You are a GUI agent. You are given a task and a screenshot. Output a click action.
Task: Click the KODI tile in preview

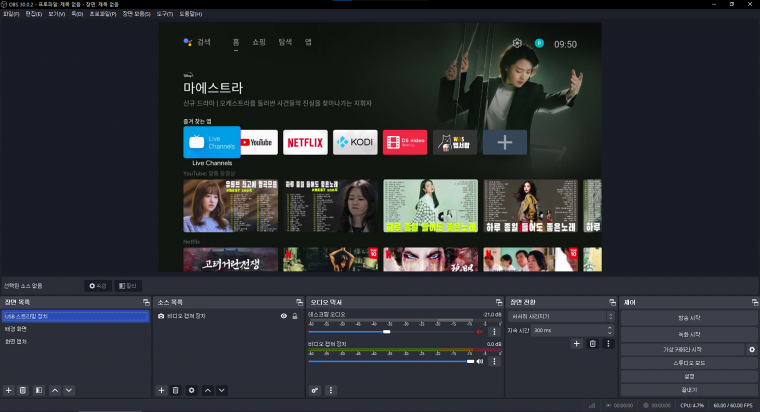pos(355,143)
